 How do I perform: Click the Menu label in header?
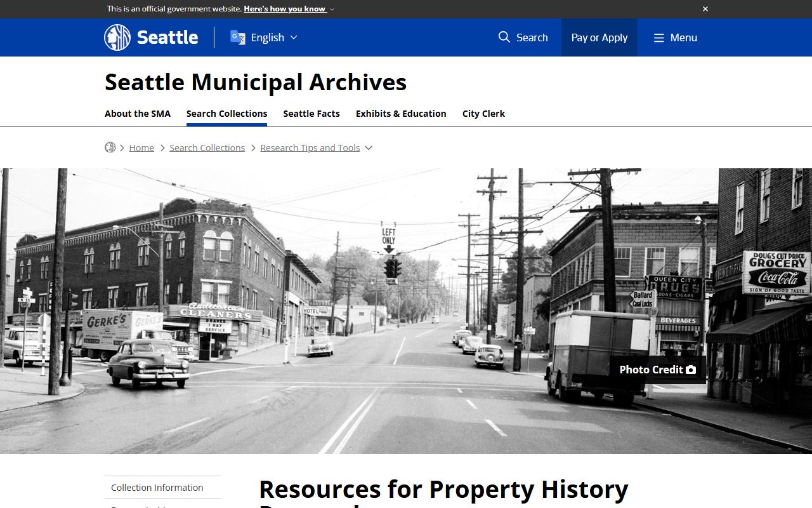point(684,37)
